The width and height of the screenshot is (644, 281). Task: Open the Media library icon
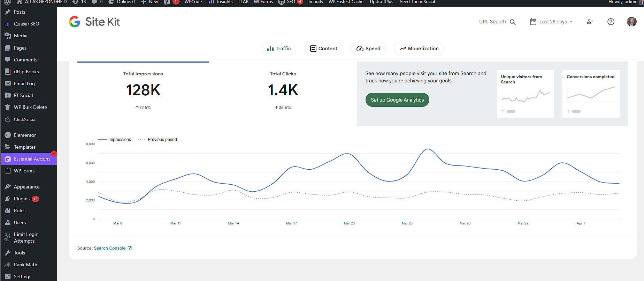(x=8, y=36)
